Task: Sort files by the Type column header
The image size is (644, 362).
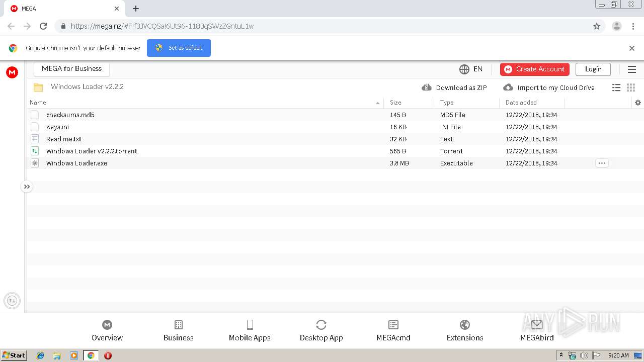Action: pyautogui.click(x=467, y=103)
